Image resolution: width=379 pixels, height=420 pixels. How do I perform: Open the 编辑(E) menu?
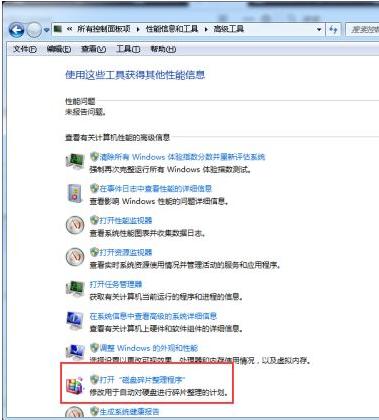click(x=59, y=49)
